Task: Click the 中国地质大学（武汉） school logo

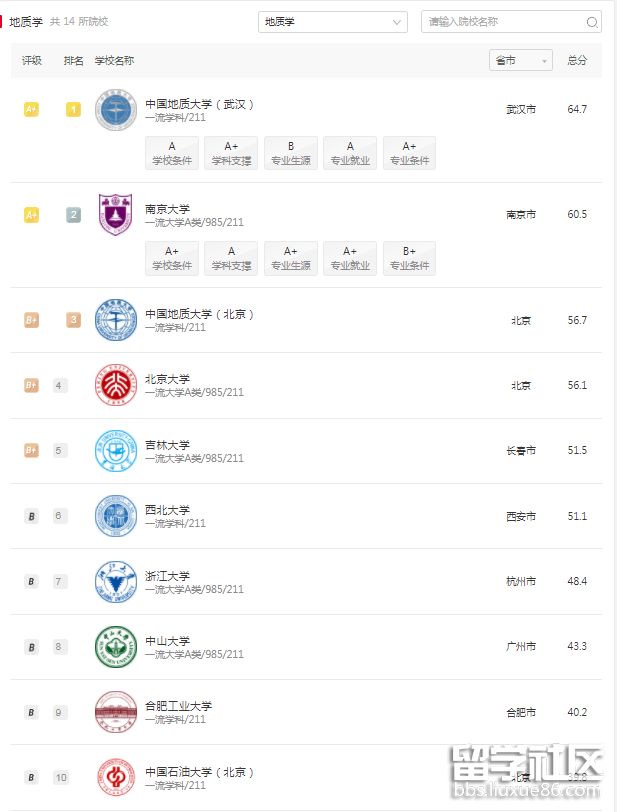Action: (115, 111)
